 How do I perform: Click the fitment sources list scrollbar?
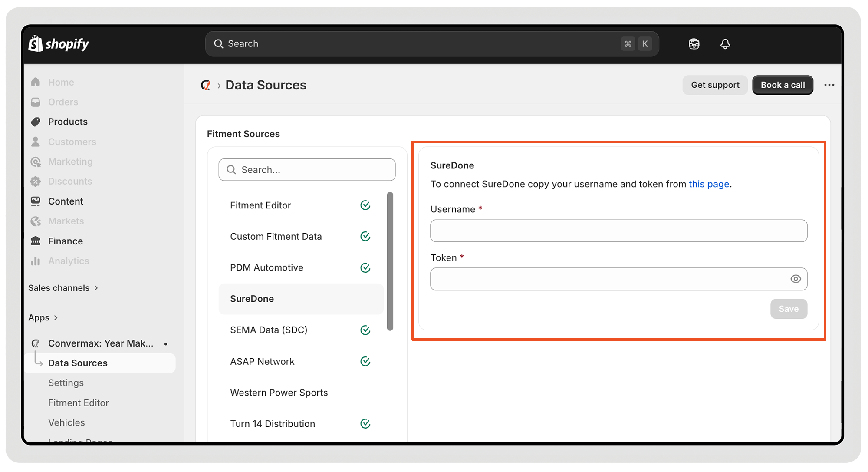coord(390,261)
